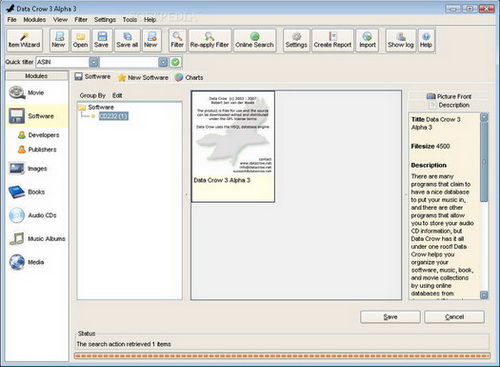Launch the Item Wizard toolbar button

[24, 40]
